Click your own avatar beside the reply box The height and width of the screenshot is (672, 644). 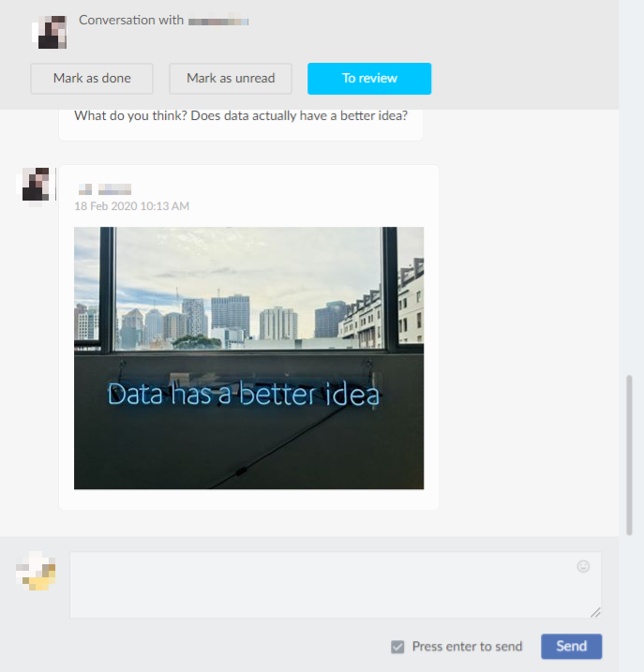point(37,571)
